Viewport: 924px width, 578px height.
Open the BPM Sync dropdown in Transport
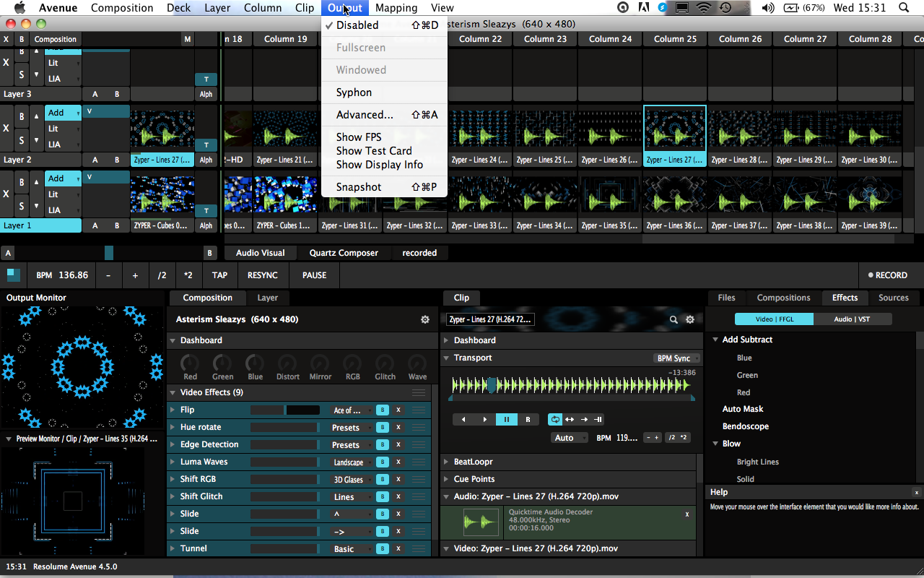coord(674,358)
